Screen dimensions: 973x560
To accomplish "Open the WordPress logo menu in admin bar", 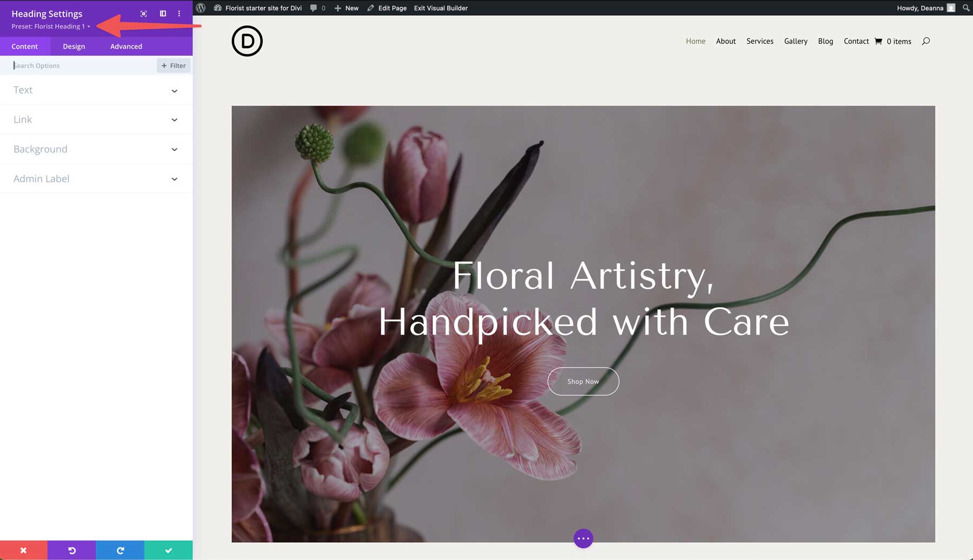I will (201, 8).
